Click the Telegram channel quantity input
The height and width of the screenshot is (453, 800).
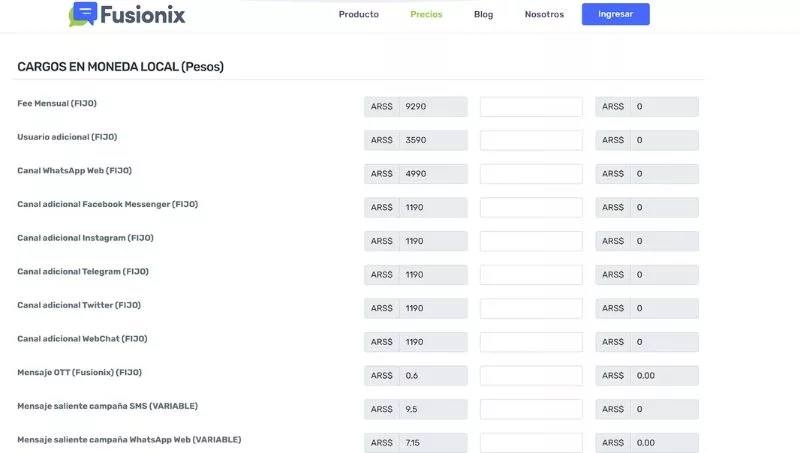point(531,275)
